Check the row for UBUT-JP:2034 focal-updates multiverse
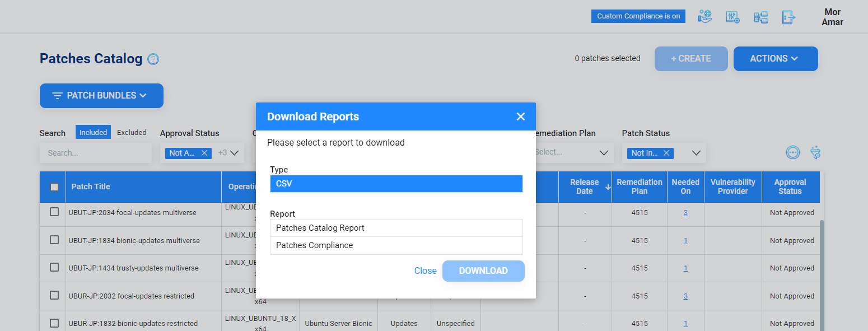The image size is (868, 331). click(53, 212)
